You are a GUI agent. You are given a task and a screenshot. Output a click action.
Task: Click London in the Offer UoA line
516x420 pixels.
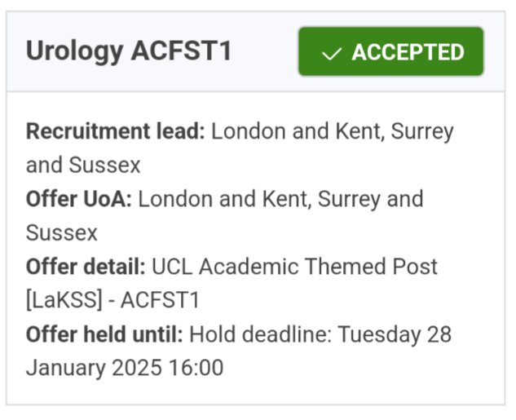(x=171, y=199)
